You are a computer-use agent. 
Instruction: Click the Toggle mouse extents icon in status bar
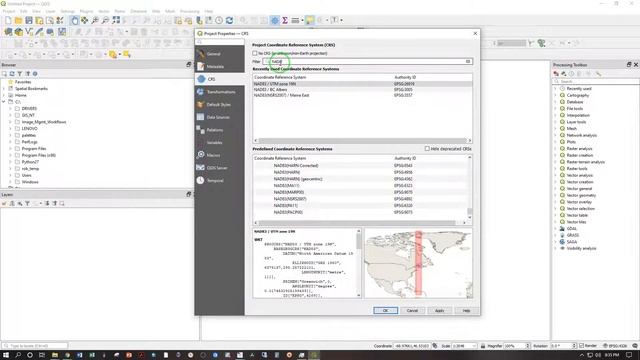(x=435, y=346)
